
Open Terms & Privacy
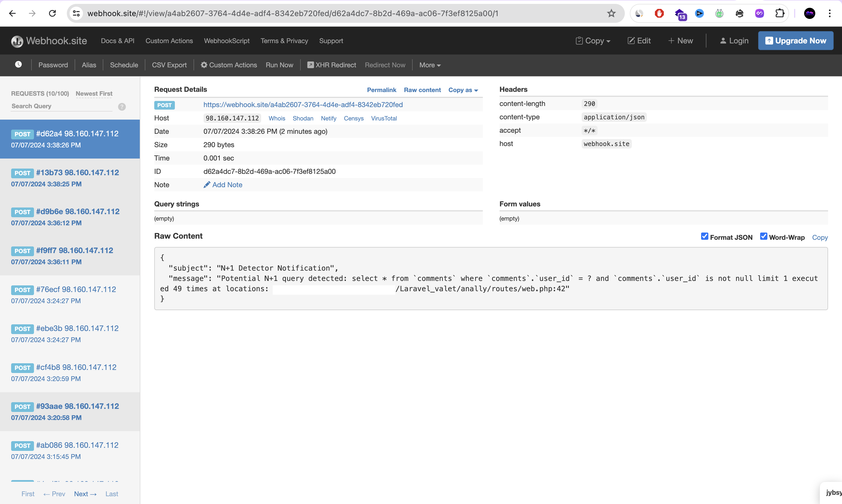pyautogui.click(x=284, y=40)
